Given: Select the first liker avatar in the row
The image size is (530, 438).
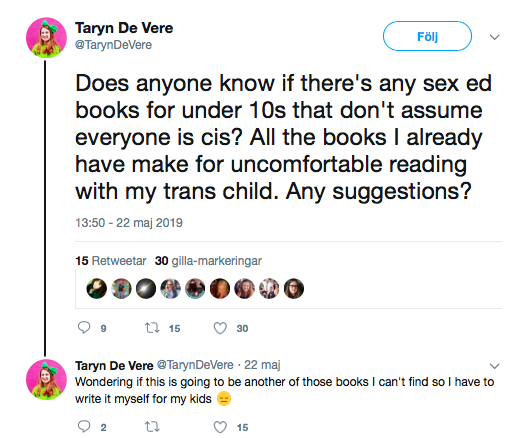Looking at the screenshot, I should tap(97, 289).
